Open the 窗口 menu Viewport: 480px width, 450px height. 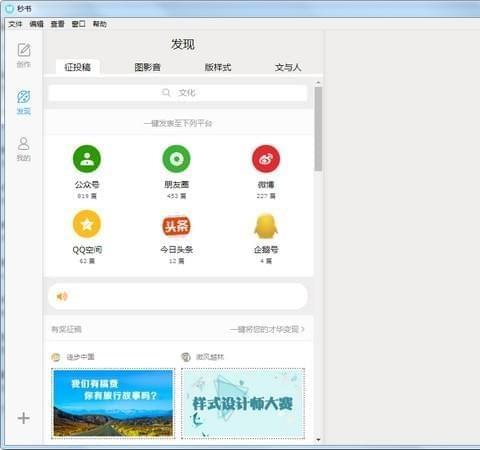point(79,24)
